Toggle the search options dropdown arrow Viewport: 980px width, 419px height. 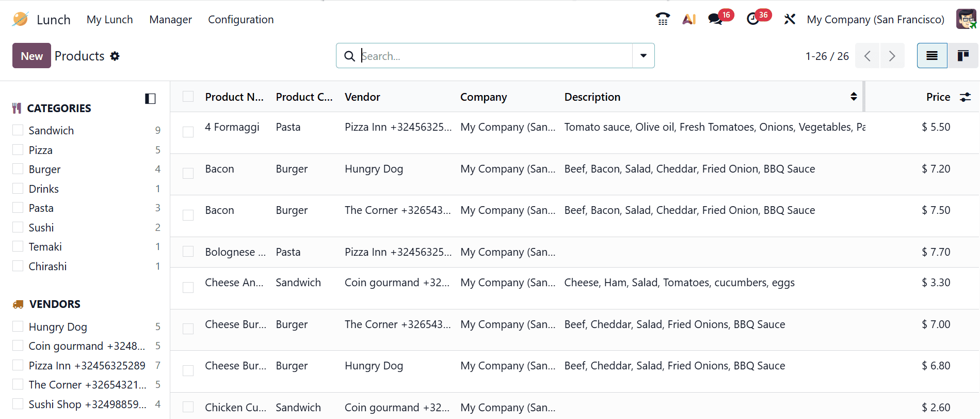click(x=644, y=56)
